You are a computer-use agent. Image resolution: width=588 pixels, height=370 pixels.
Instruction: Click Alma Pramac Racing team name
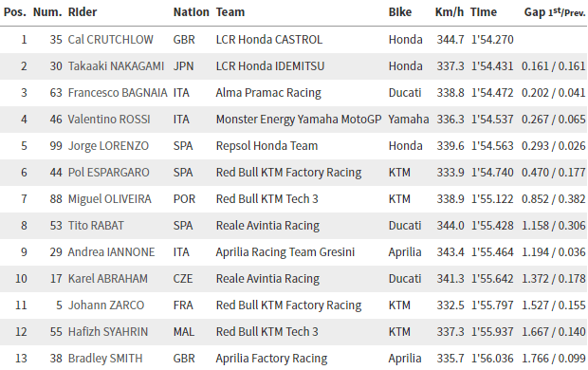[x=268, y=93]
